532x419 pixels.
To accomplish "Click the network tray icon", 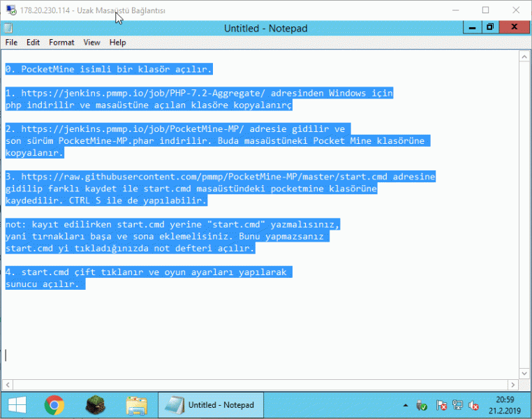I will (x=457, y=405).
